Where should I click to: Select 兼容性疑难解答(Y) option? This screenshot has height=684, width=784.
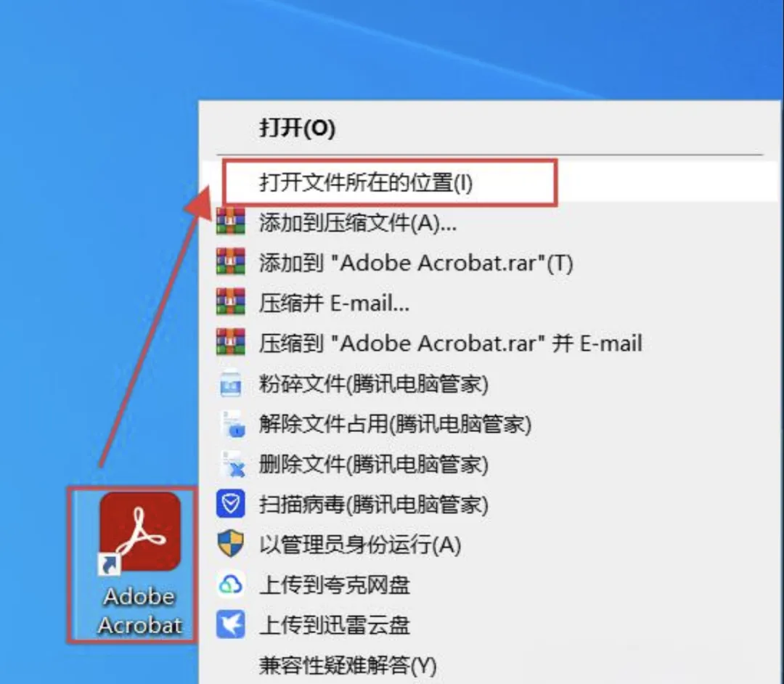point(348,666)
